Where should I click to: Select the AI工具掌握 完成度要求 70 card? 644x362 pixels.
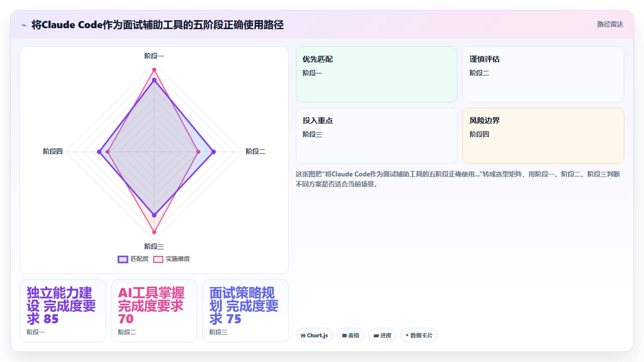154,311
